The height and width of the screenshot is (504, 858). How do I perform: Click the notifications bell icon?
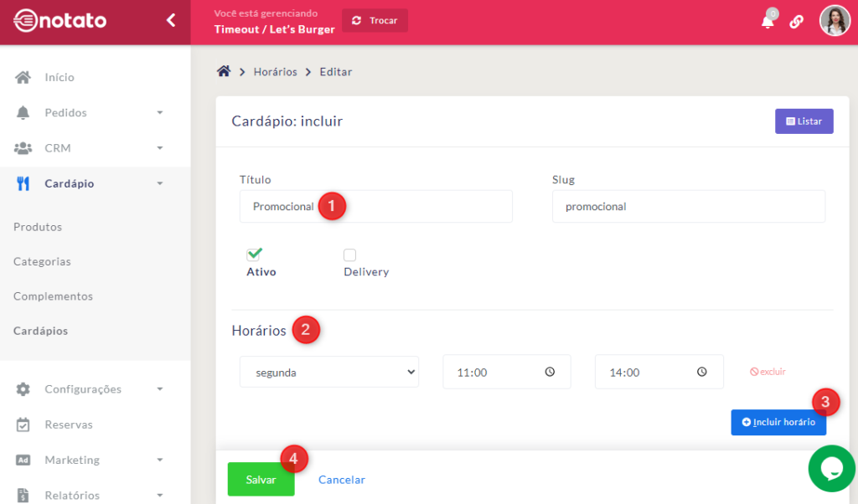tap(767, 22)
